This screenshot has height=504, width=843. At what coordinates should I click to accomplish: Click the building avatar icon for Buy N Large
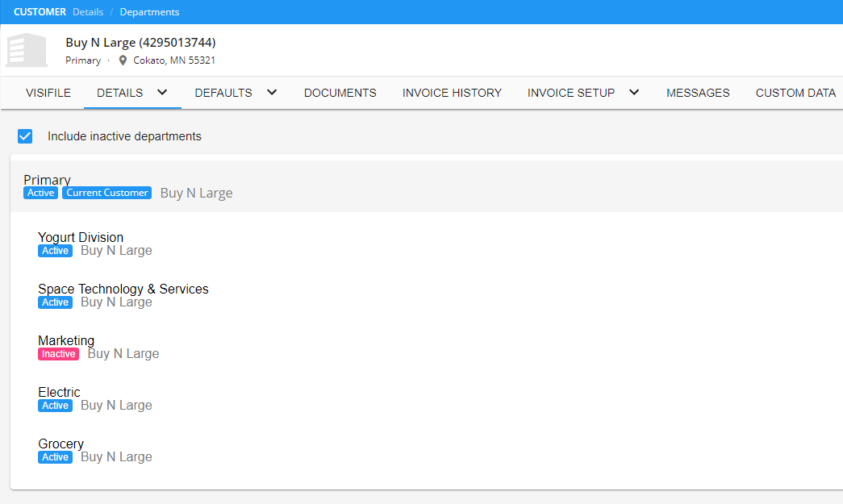[27, 50]
